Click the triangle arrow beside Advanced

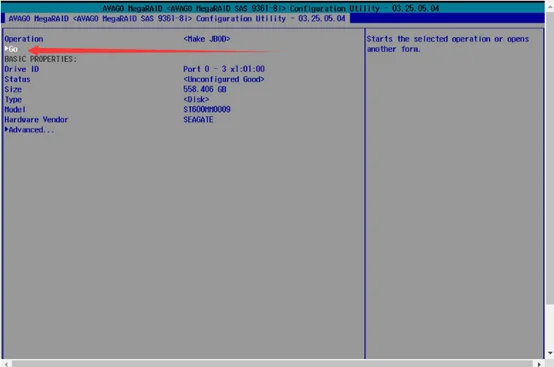[6, 129]
